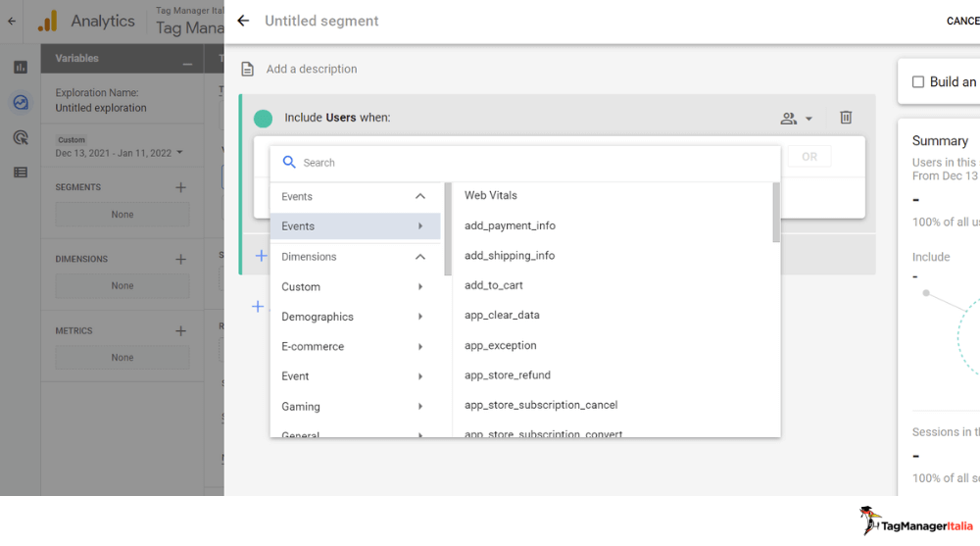Click the Analytics logo icon
The width and height of the screenshot is (980, 546).
click(x=47, y=21)
